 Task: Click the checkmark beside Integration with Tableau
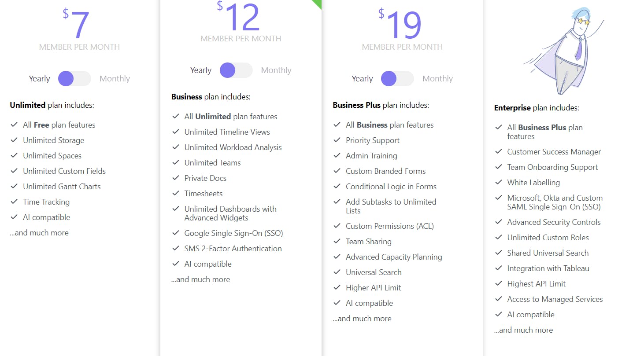point(499,268)
